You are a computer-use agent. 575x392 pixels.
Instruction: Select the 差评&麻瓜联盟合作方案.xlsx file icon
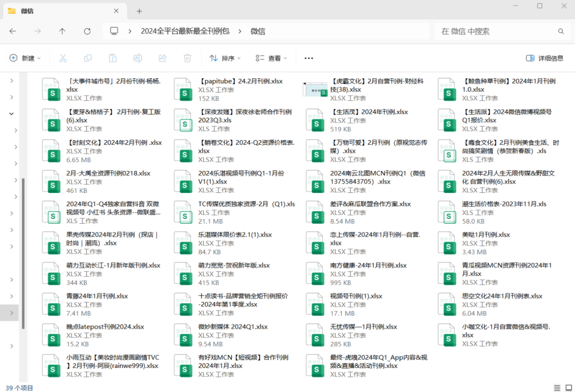click(315, 213)
